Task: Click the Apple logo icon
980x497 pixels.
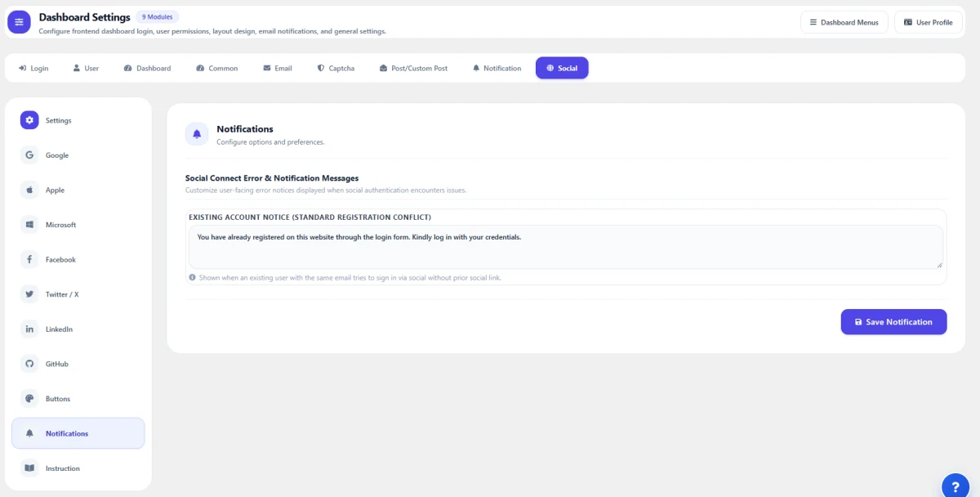Action: [x=29, y=190]
